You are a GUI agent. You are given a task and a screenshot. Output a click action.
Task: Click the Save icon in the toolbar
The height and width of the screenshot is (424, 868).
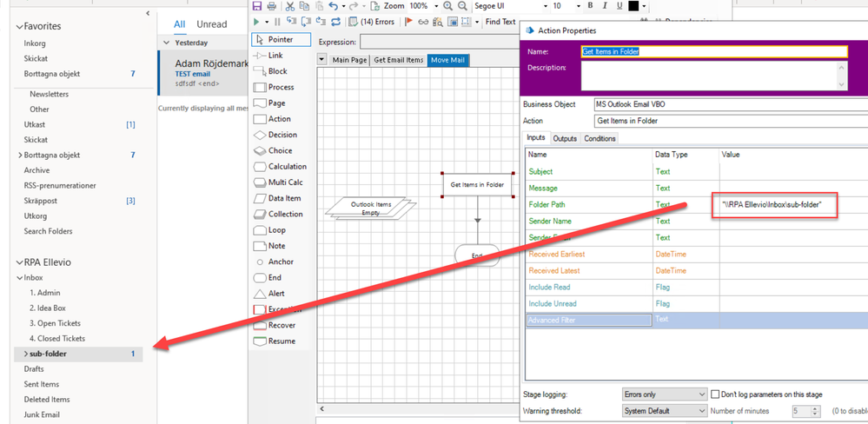tap(257, 6)
